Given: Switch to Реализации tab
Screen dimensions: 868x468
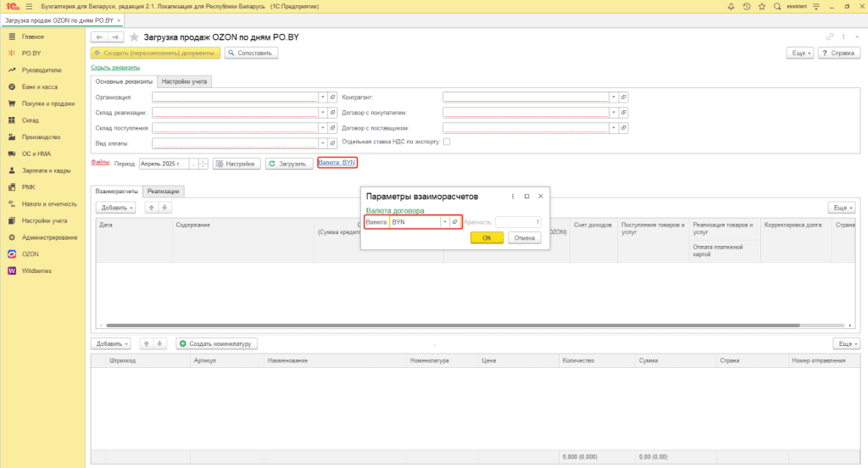Looking at the screenshot, I should tap(164, 191).
